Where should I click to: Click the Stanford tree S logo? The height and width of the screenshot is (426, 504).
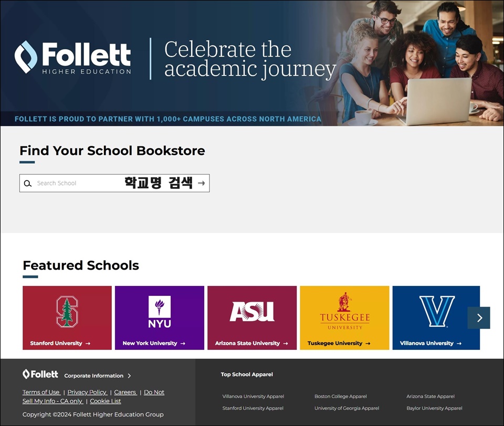67,312
